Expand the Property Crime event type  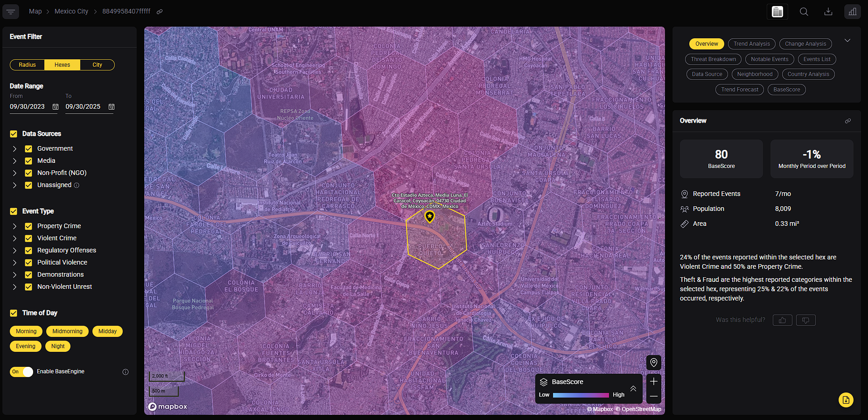click(x=14, y=226)
